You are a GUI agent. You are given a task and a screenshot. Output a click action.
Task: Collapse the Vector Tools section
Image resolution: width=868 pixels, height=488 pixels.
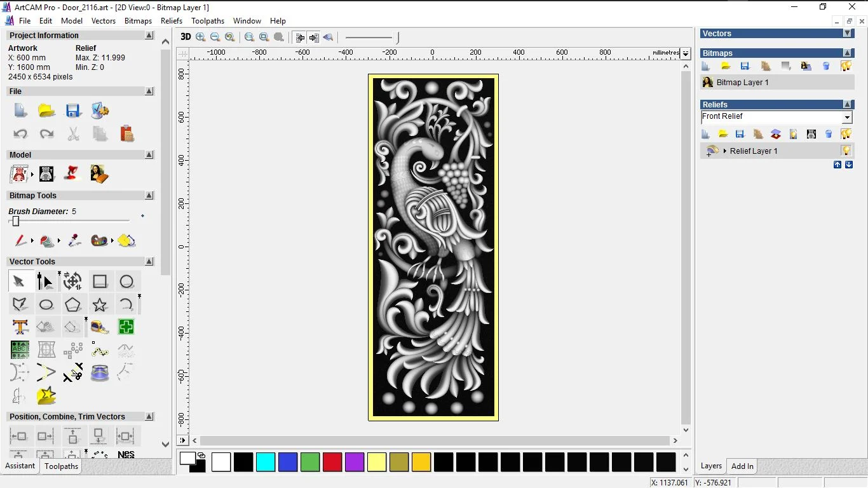[x=149, y=262]
